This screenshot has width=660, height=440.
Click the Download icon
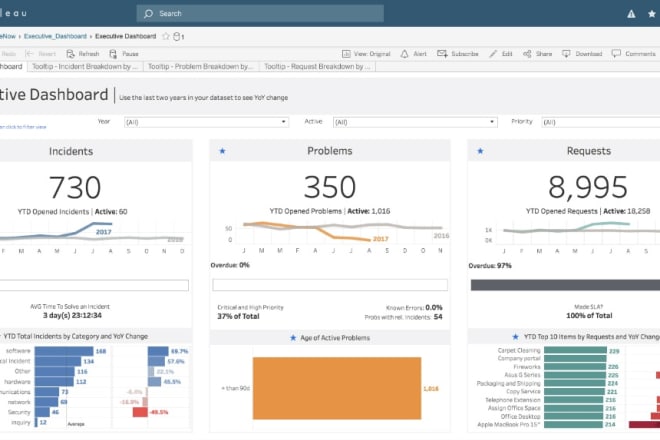click(566, 53)
